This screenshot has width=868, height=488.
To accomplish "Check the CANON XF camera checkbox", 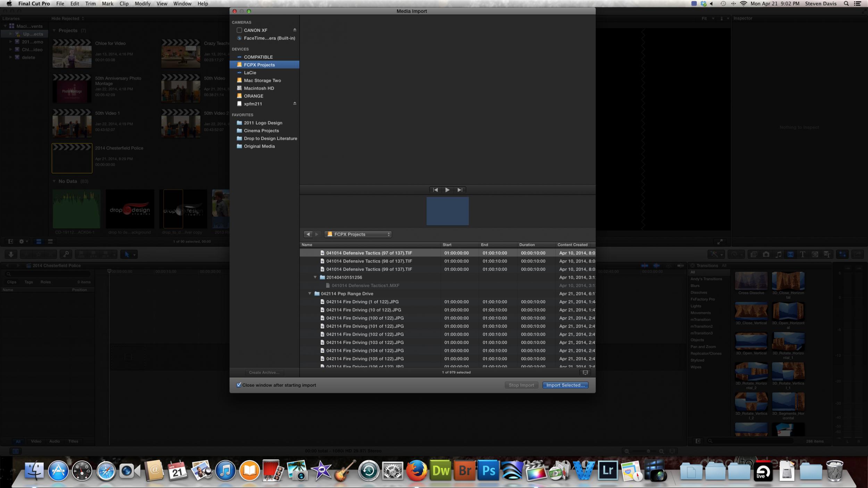I will [x=239, y=30].
